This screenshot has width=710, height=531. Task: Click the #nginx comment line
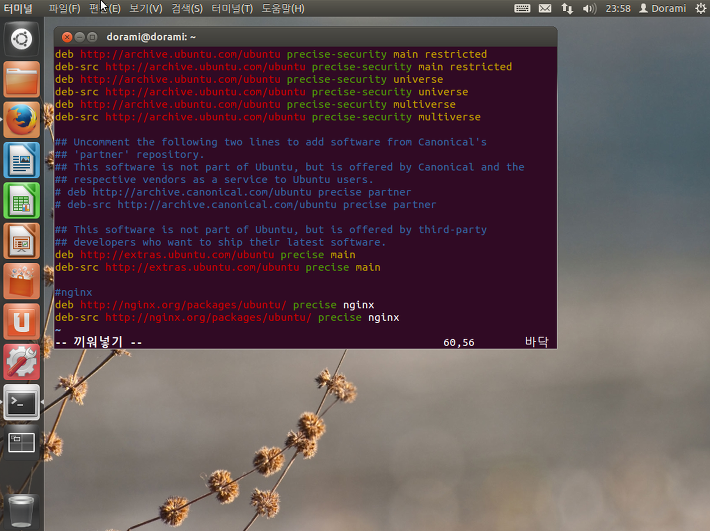[x=73, y=292]
